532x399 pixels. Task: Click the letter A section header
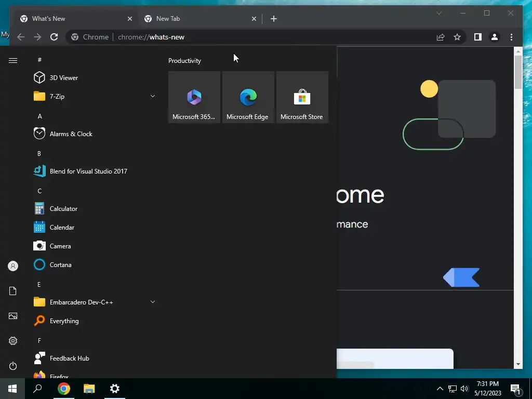(39, 116)
